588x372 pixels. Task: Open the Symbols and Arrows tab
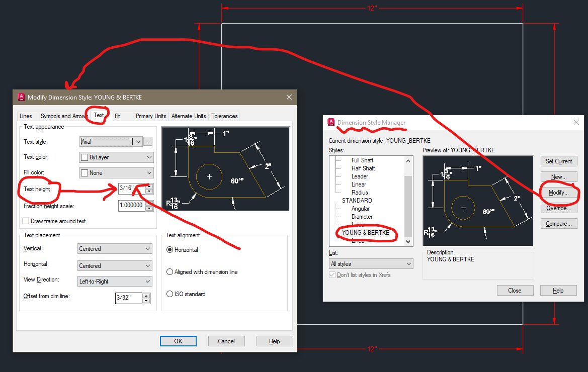click(63, 116)
